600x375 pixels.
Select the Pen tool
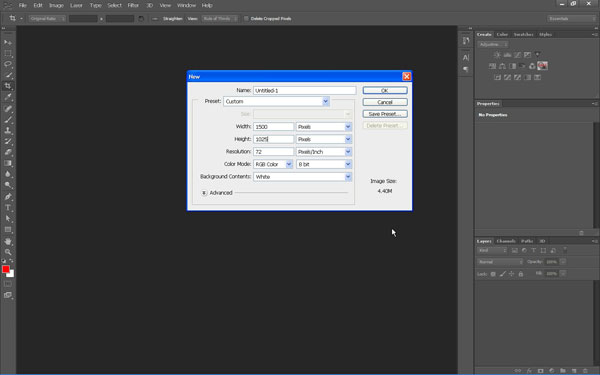click(8, 196)
